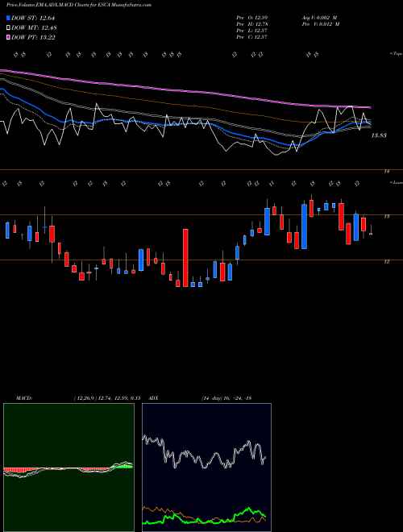Screen dimensions: 403x532
Task: Open the green MACD histogram chart panel
Action: [x=69, y=468]
